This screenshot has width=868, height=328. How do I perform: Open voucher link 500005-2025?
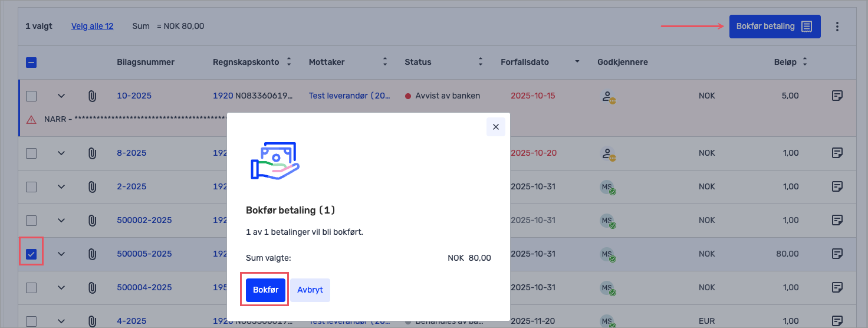click(x=144, y=254)
